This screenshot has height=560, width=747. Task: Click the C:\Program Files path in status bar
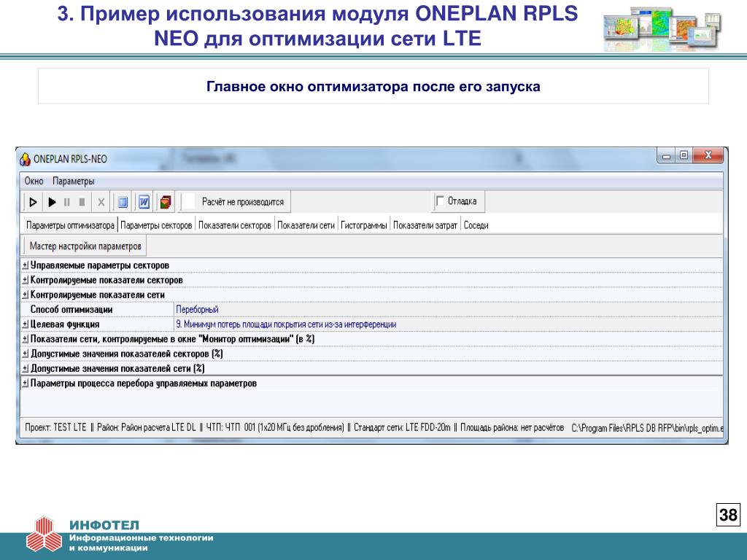coord(648,428)
